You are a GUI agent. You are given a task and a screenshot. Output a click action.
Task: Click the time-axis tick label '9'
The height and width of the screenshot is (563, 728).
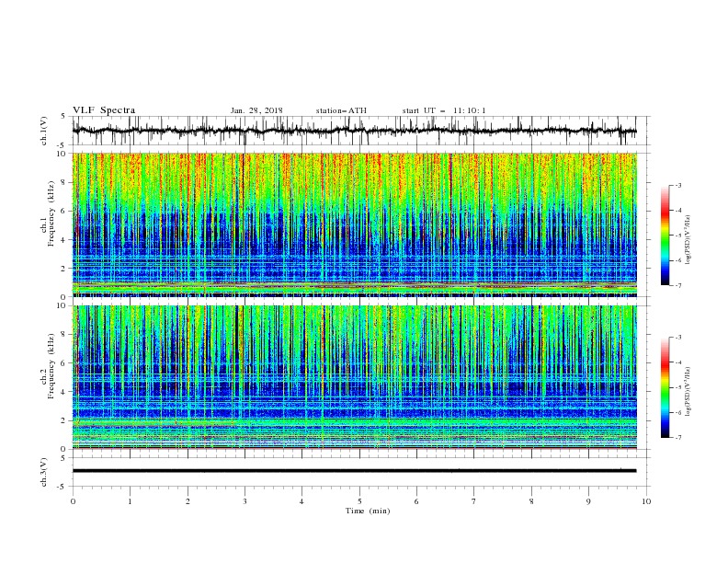point(588,501)
